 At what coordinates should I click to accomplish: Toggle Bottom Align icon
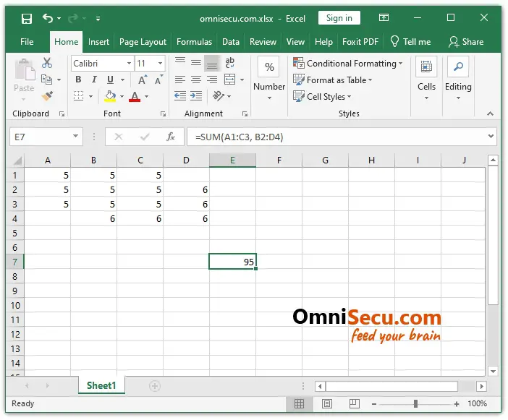212,64
